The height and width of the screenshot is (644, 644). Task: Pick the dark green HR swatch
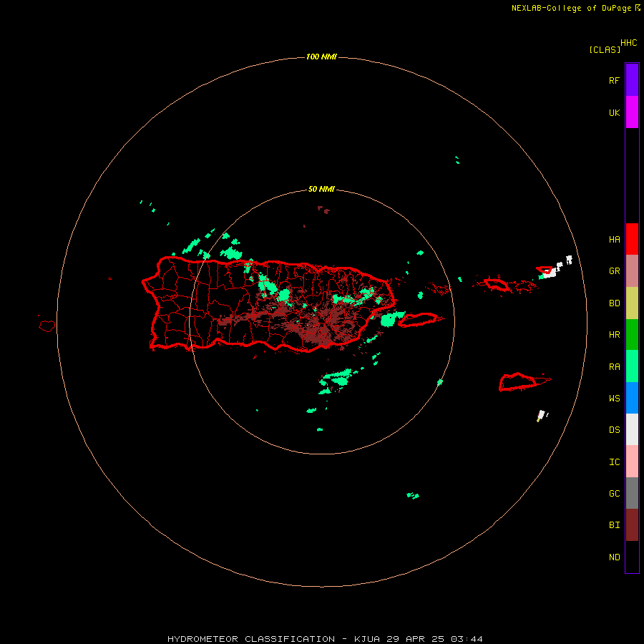pyautogui.click(x=632, y=335)
